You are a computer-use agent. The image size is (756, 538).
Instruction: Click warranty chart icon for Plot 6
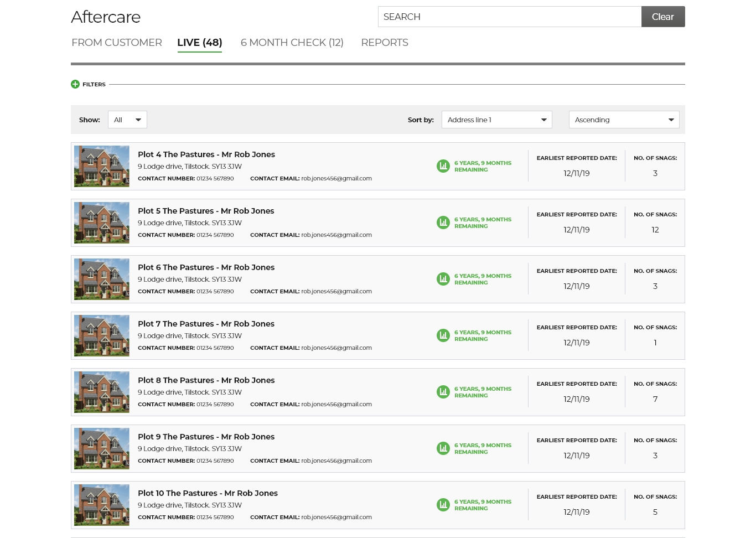(x=443, y=279)
